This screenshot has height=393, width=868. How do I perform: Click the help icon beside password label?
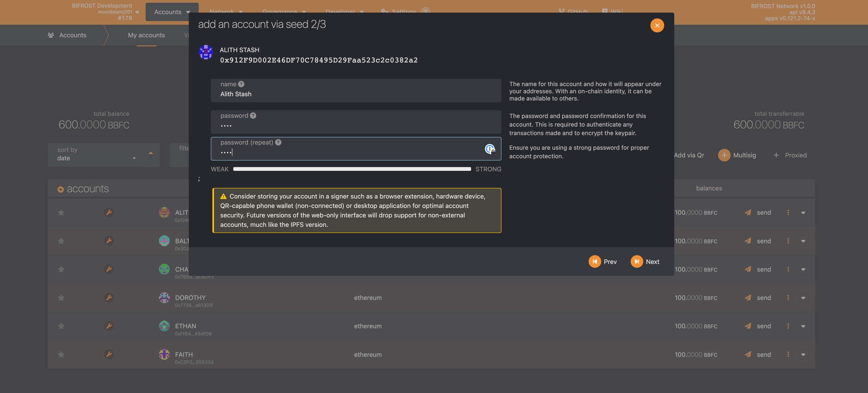point(253,116)
